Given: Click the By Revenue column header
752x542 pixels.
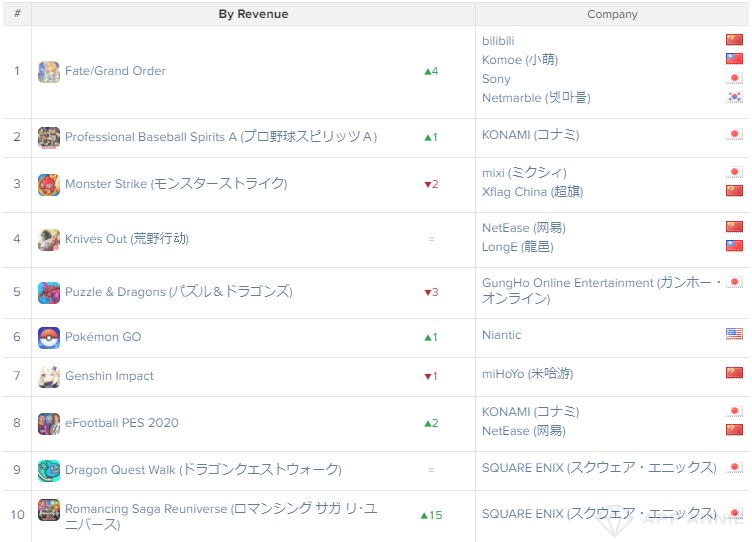Looking at the screenshot, I should coord(253,14).
